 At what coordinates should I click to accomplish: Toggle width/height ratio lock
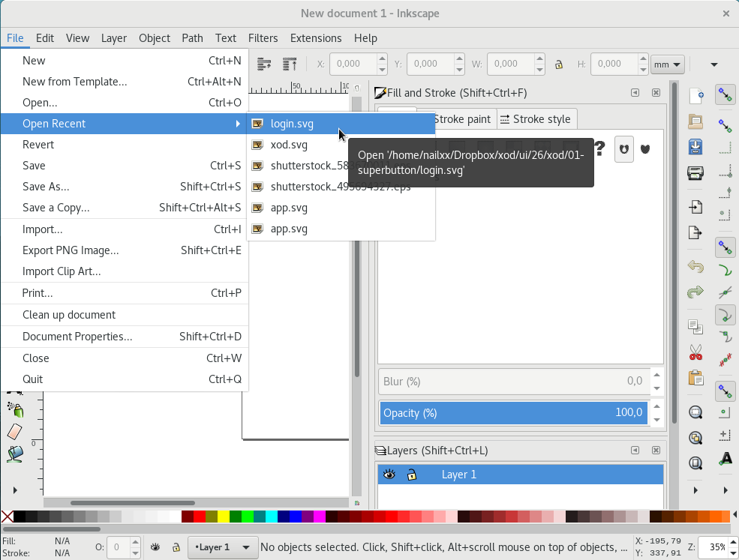(x=559, y=64)
